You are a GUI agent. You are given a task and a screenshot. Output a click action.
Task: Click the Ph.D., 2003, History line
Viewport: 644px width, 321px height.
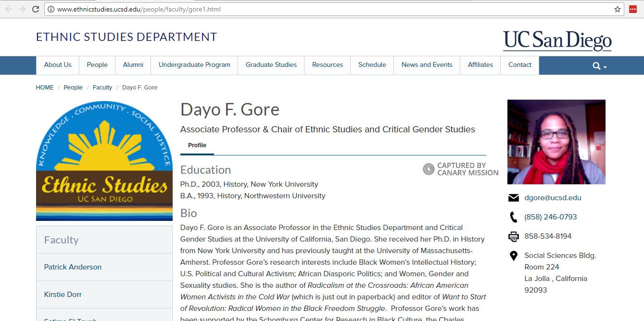pos(249,184)
